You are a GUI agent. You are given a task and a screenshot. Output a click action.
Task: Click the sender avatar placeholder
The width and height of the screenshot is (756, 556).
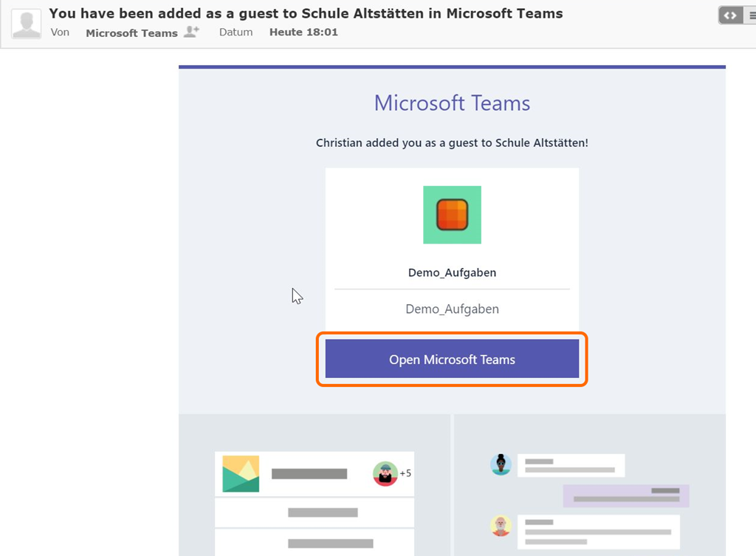coord(27,24)
